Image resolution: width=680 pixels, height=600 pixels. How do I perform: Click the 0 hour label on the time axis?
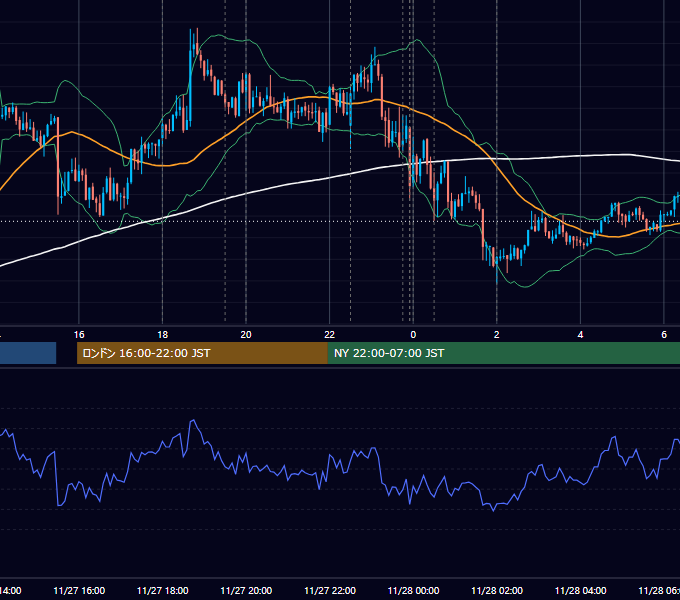(413, 335)
